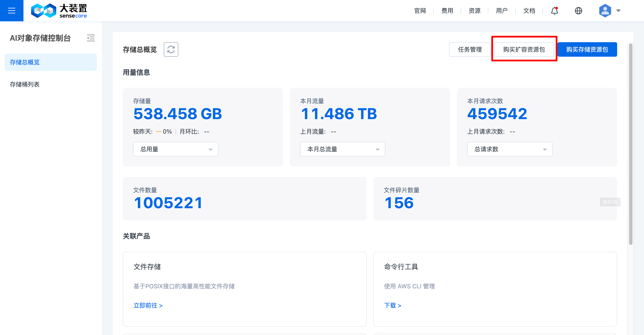This screenshot has height=335, width=644.
Task: Open the 总用量 storage dropdown
Action: 176,149
